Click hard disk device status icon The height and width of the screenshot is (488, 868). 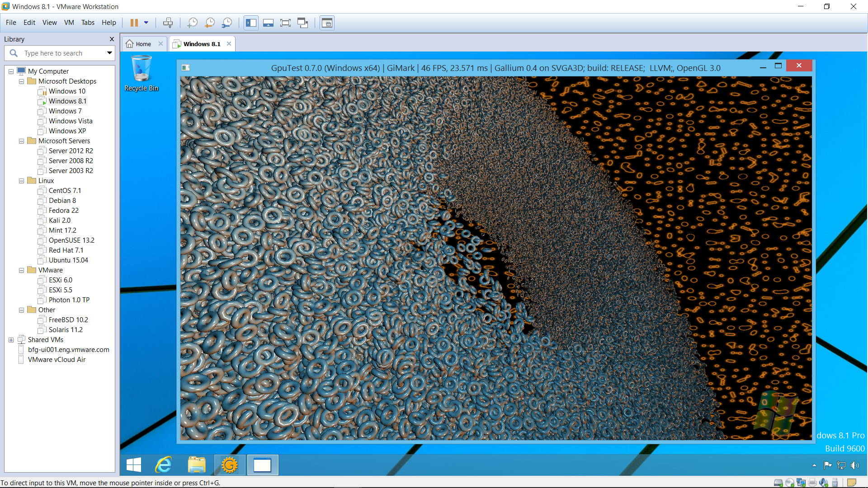778,483
